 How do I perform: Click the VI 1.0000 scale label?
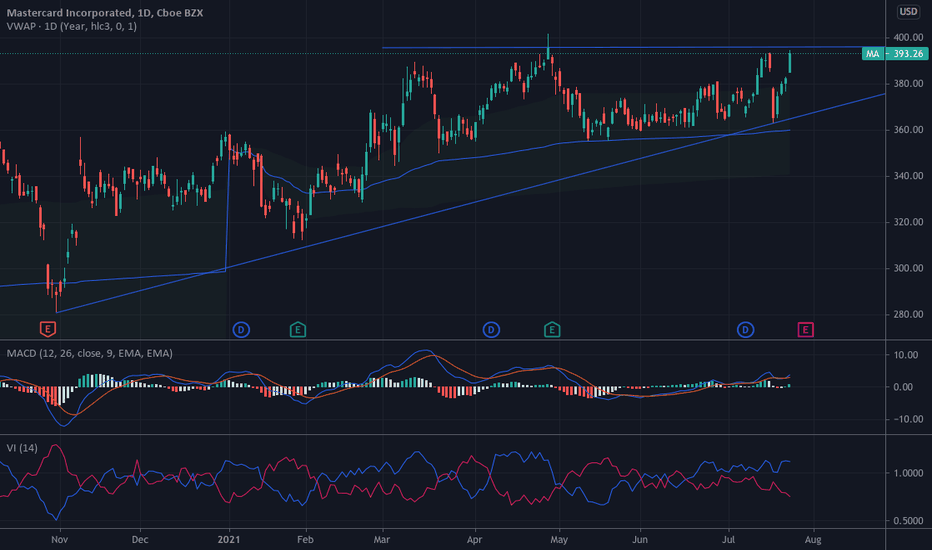(x=908, y=473)
